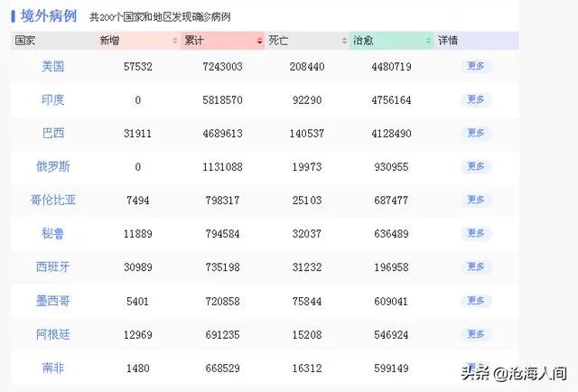Click 更多 button in 巴西 row

(476, 133)
